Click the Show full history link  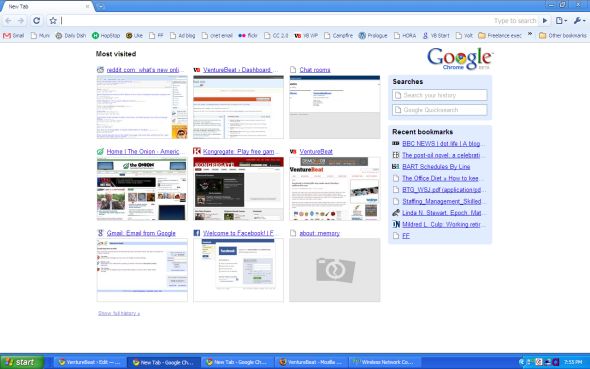pyautogui.click(x=119, y=313)
